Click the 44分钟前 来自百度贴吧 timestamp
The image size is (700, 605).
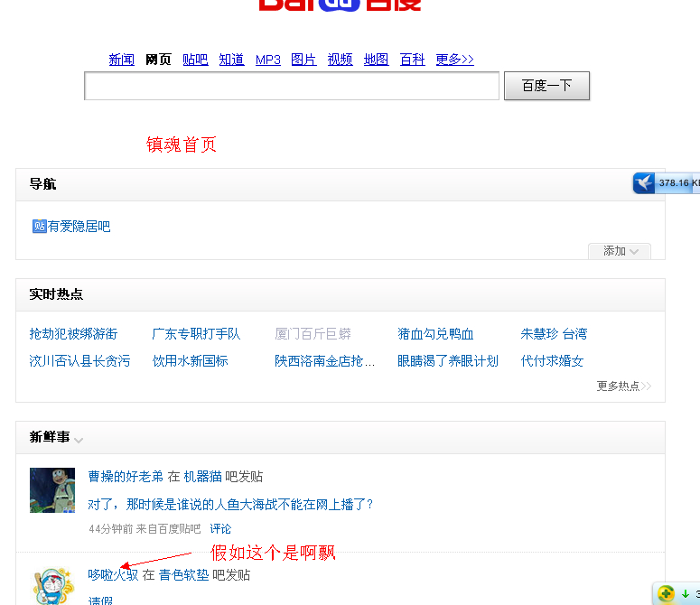pos(145,529)
